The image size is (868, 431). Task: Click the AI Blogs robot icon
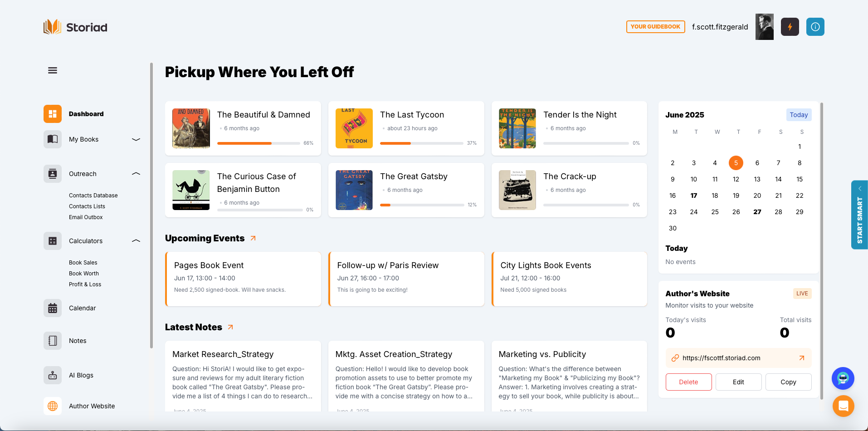(x=53, y=375)
